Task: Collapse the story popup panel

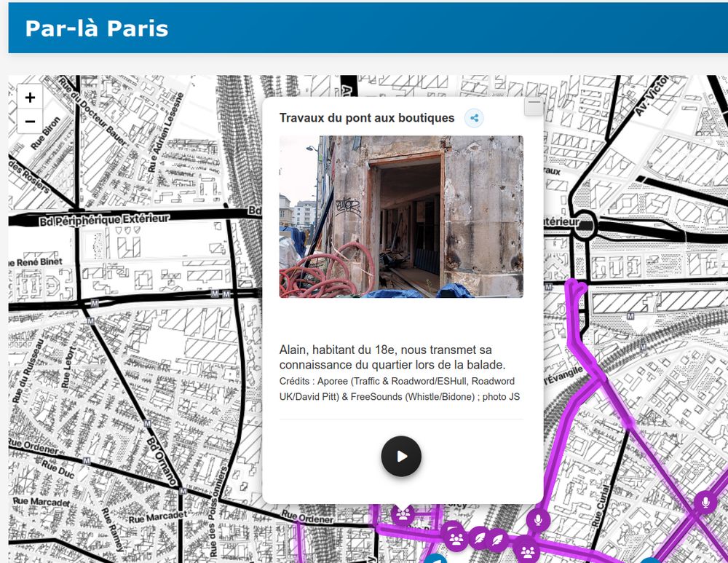Action: point(534,106)
